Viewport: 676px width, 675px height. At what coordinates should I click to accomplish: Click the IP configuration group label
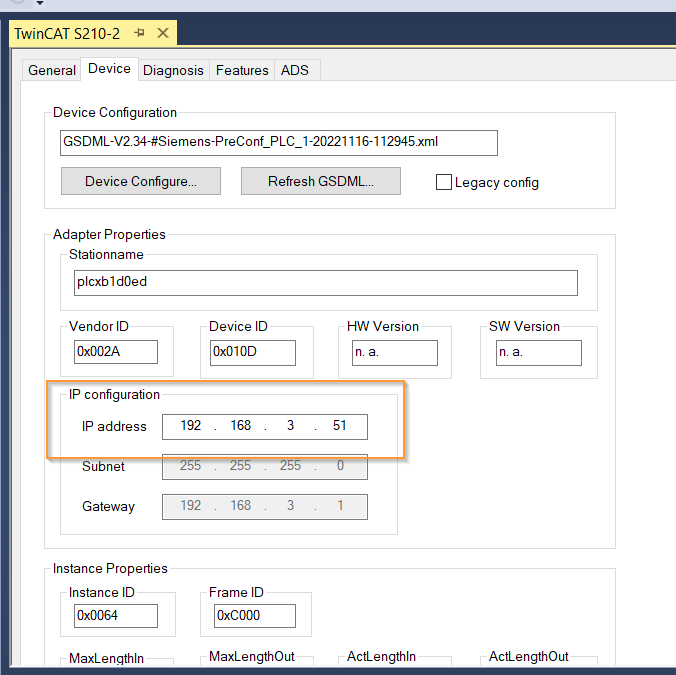(x=114, y=394)
